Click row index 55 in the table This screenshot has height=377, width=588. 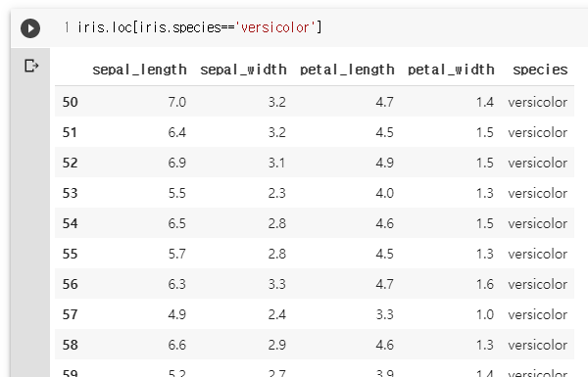point(71,254)
